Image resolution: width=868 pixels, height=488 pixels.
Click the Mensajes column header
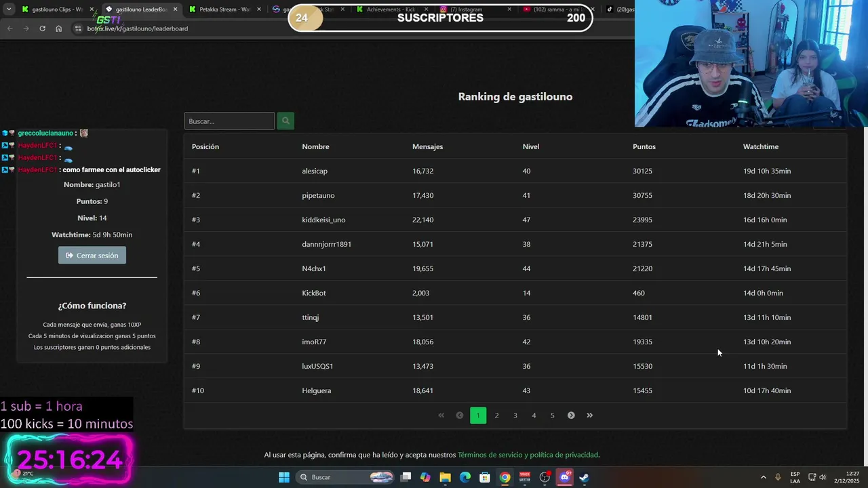coord(428,146)
